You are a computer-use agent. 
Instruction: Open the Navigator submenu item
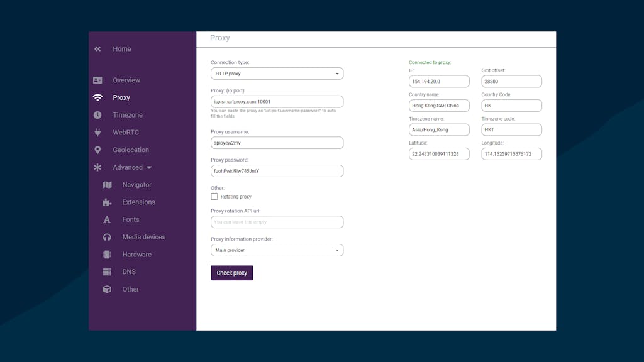tap(136, 185)
